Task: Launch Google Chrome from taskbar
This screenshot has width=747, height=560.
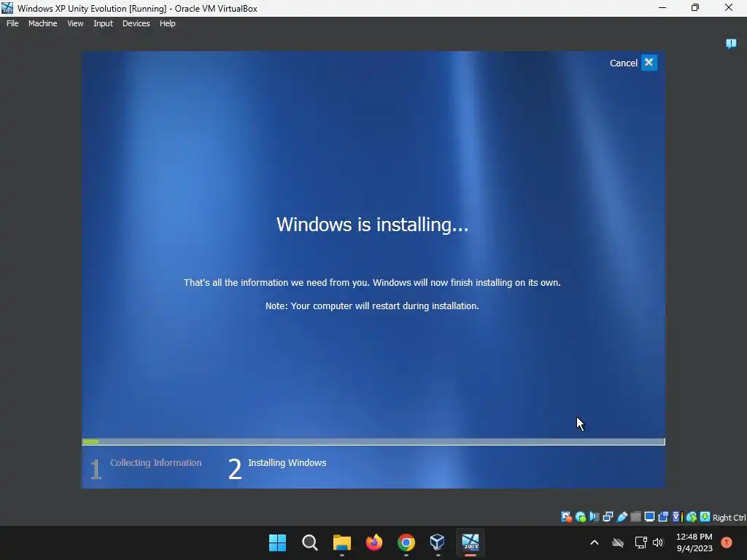Action: tap(406, 542)
